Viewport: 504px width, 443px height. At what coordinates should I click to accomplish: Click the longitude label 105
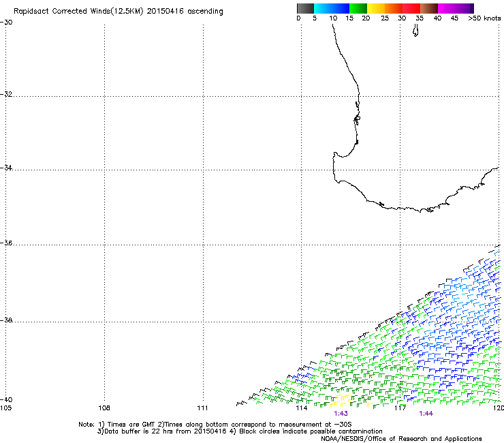tap(5, 408)
